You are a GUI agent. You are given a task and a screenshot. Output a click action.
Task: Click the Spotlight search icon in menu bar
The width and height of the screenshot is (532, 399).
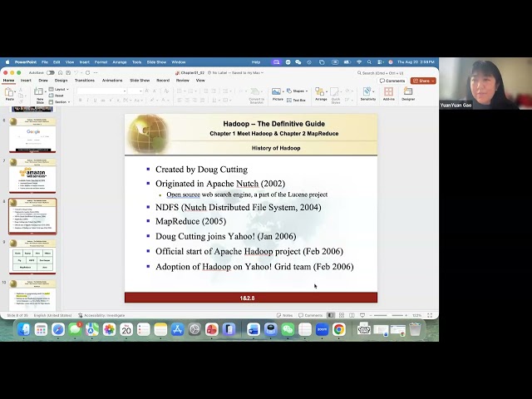click(x=369, y=62)
